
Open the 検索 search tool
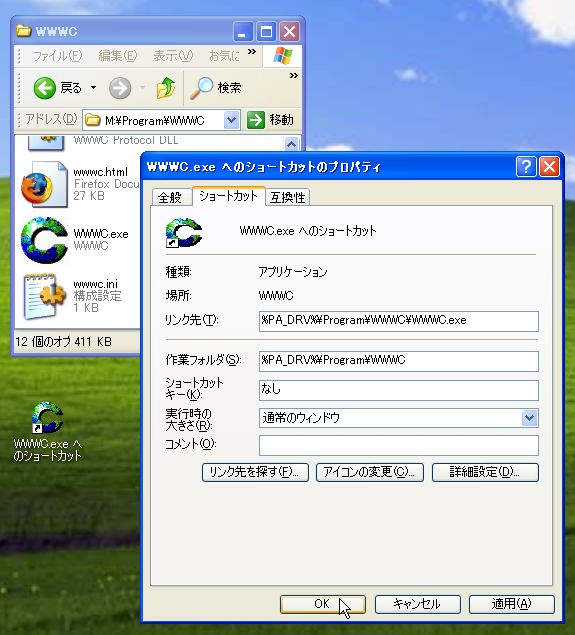(x=216, y=87)
